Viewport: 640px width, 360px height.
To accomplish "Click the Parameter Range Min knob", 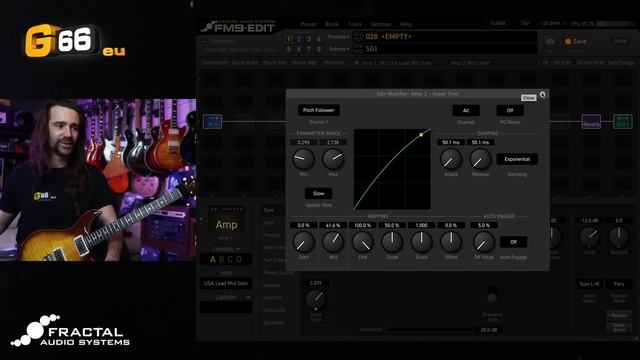I will pos(304,159).
